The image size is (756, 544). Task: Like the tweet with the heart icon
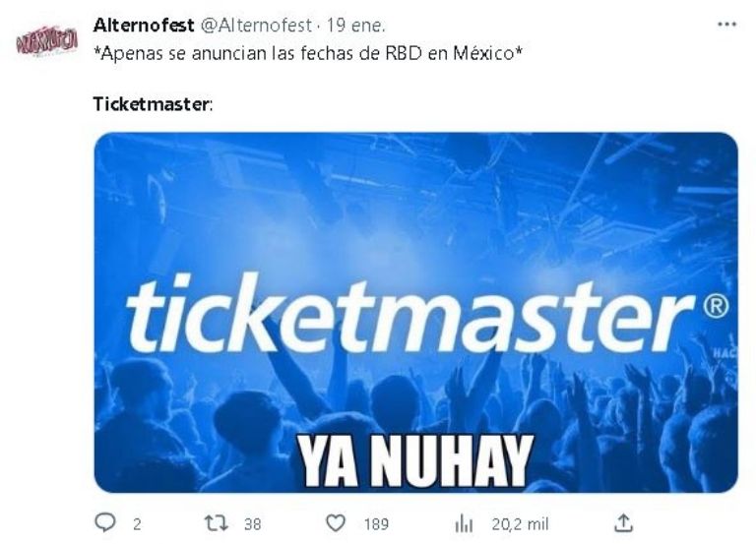pyautogui.click(x=336, y=523)
